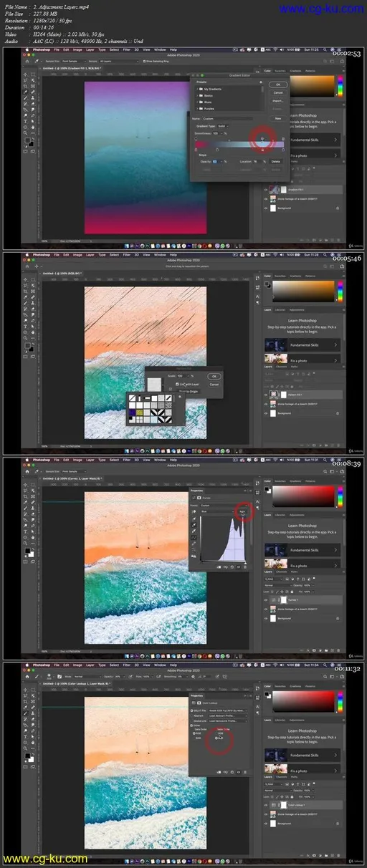Switch to Patterns tab in the 00:05:46 frame
367x868 pixels.
click(x=310, y=276)
